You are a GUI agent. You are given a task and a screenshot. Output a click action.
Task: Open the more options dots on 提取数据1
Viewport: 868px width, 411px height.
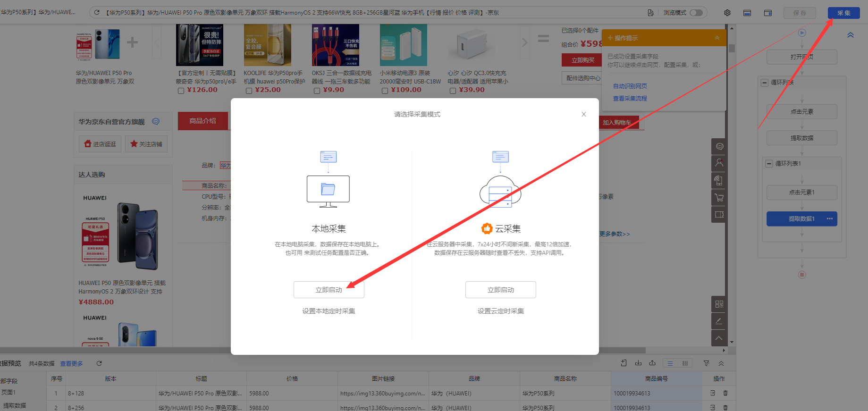830,218
